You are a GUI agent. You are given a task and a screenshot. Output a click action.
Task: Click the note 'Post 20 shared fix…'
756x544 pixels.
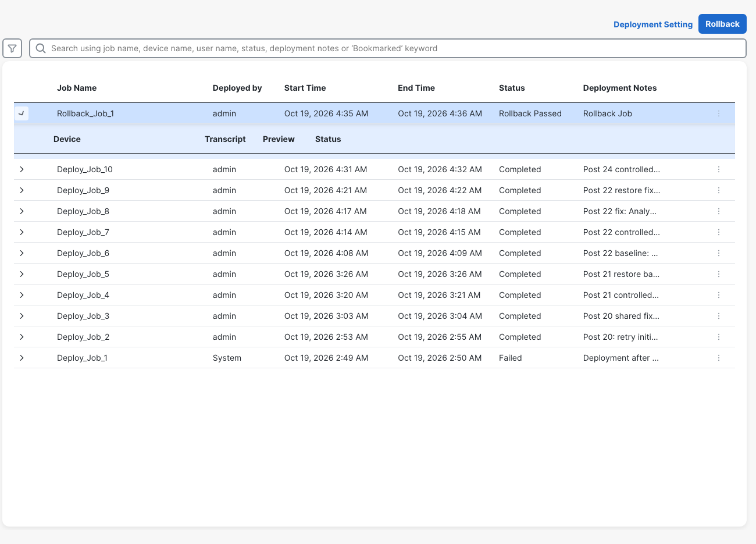621,316
